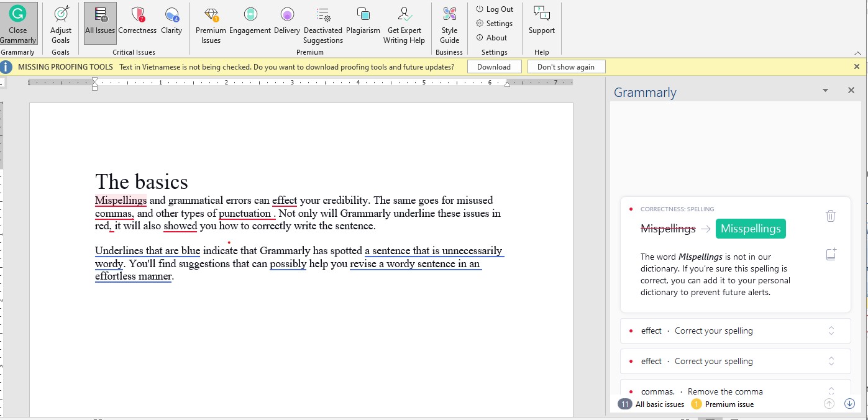Image resolution: width=868 pixels, height=420 pixels.
Task: Click the first line indent marker on ruler
Action: 95,80
